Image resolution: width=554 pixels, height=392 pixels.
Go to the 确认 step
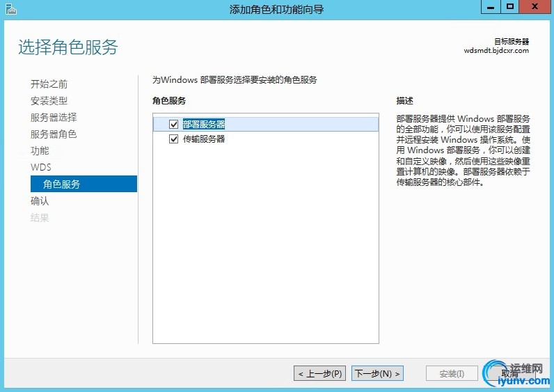point(40,201)
